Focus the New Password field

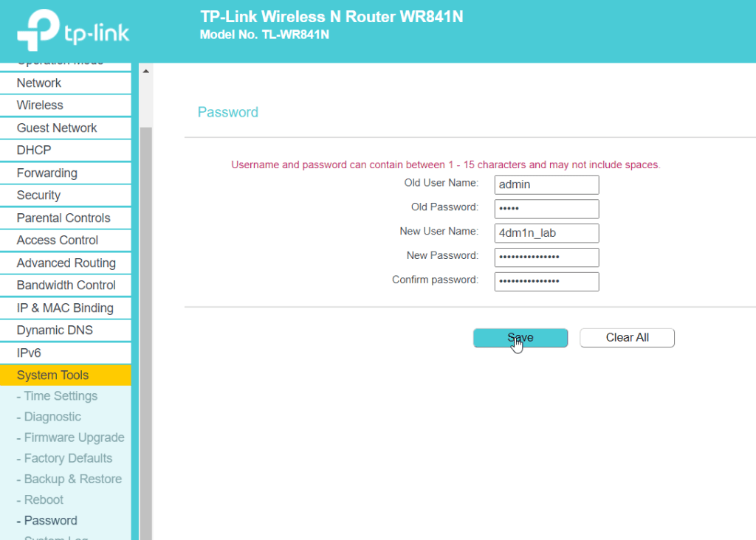[x=546, y=257]
